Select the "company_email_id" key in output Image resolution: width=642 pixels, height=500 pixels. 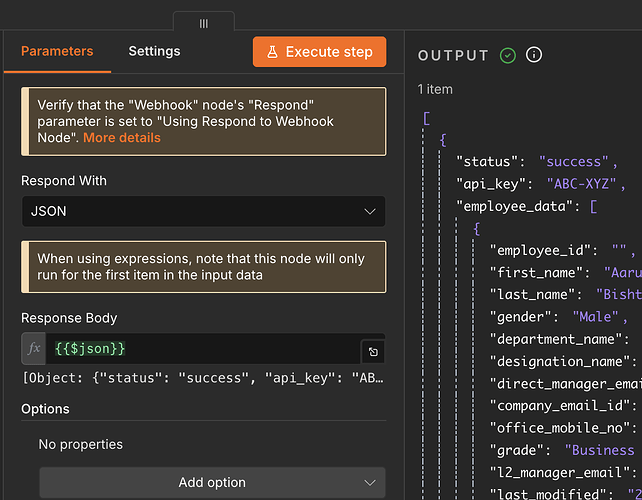pyautogui.click(x=560, y=406)
